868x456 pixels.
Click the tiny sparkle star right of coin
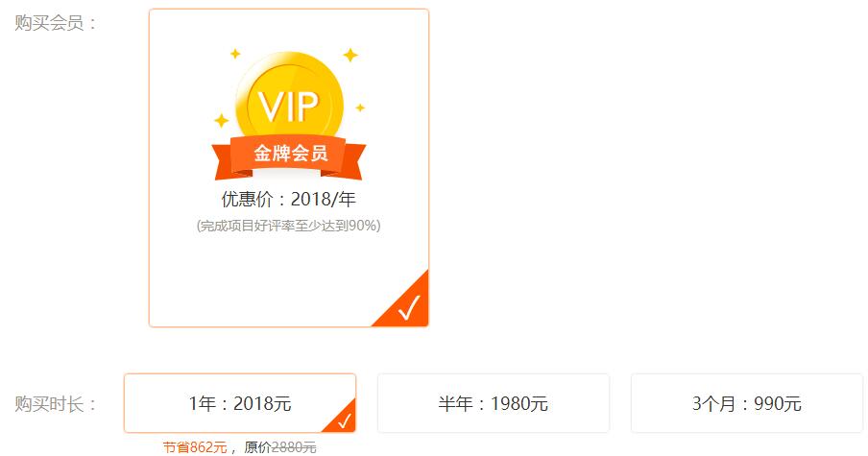click(x=360, y=108)
